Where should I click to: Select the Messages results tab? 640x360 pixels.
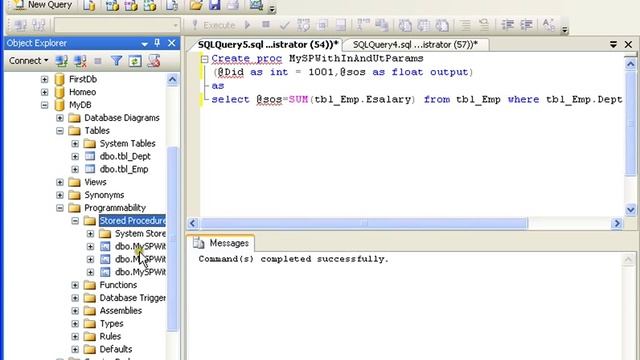tap(222, 243)
